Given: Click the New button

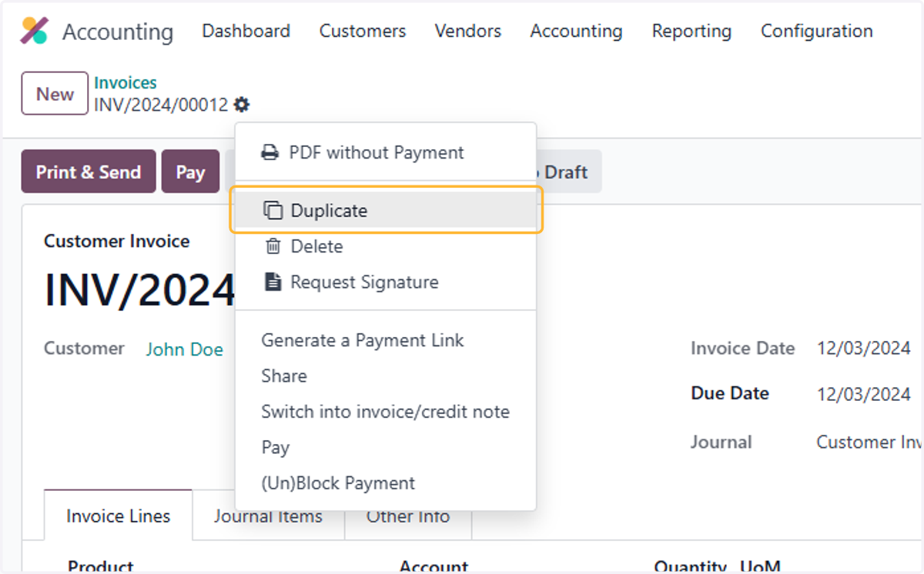Looking at the screenshot, I should [x=55, y=94].
